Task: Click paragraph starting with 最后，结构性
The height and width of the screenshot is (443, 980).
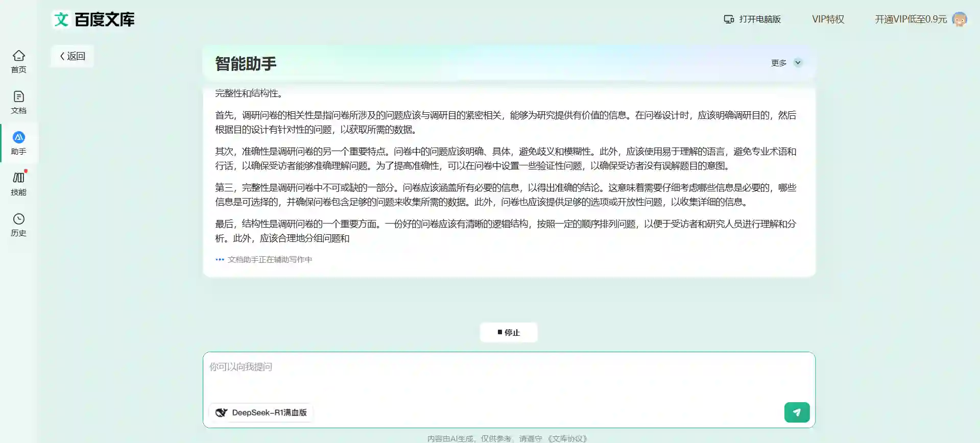Action: pyautogui.click(x=506, y=231)
